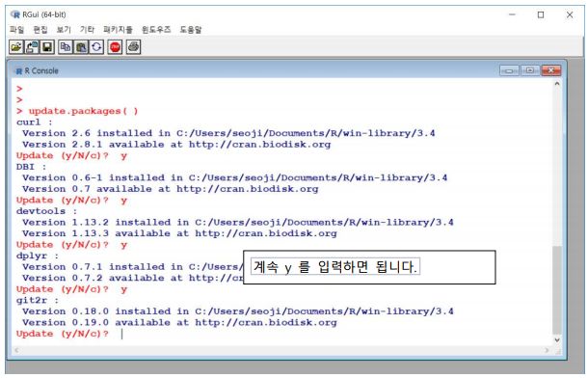Click the last Update (y/N/c)? prompt line
The height and width of the screenshot is (378, 588).
pos(63,334)
